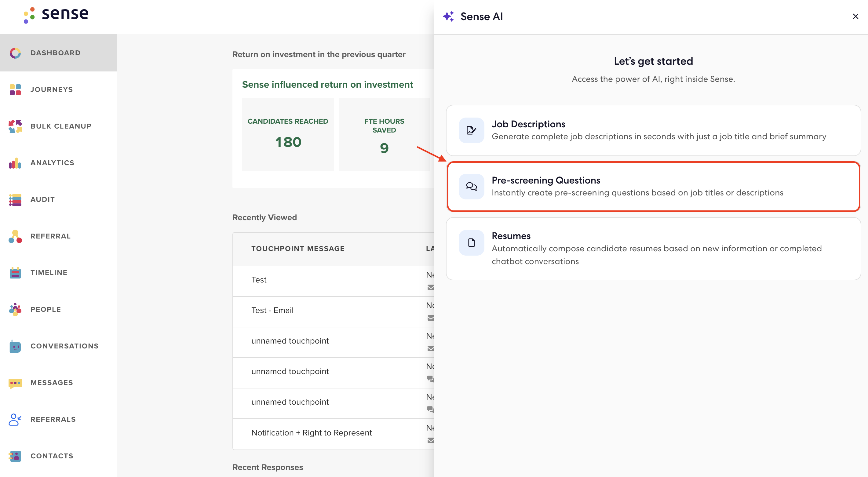Click the Analytics bar chart icon

(15, 163)
